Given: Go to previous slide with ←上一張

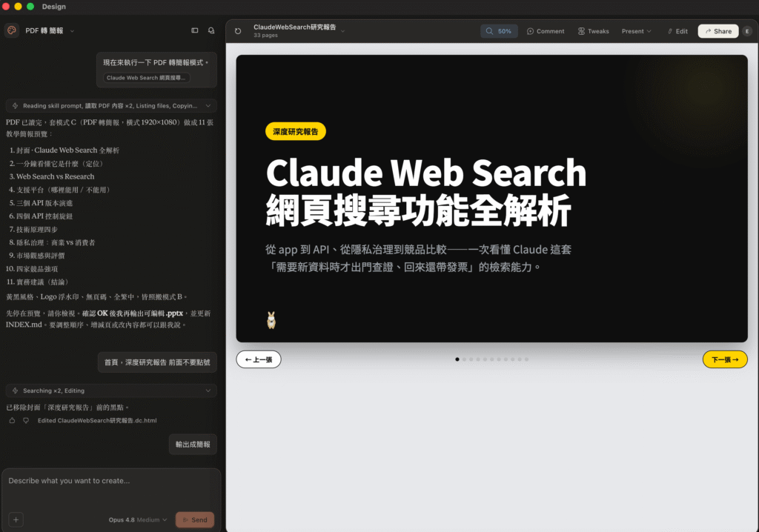Looking at the screenshot, I should (259, 359).
